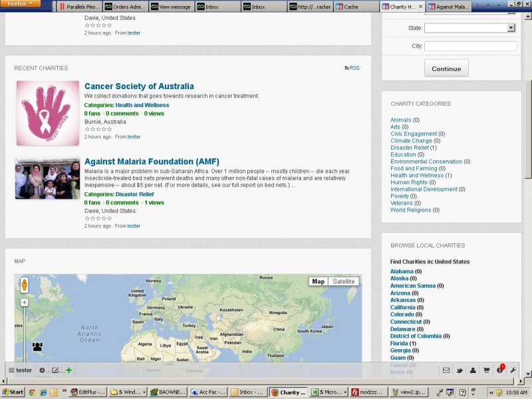532x399 pixels.
Task: Close the Charity H... browser tab
Action: [420, 7]
